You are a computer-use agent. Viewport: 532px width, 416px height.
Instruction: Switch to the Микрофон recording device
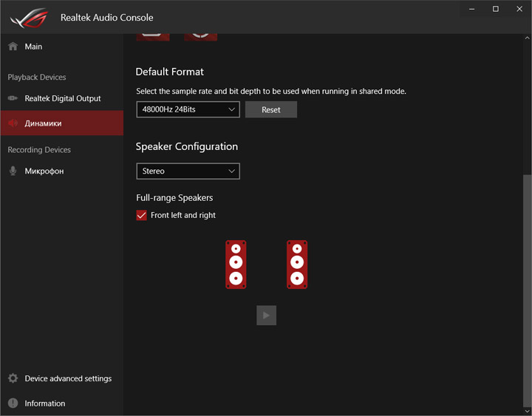coord(44,171)
